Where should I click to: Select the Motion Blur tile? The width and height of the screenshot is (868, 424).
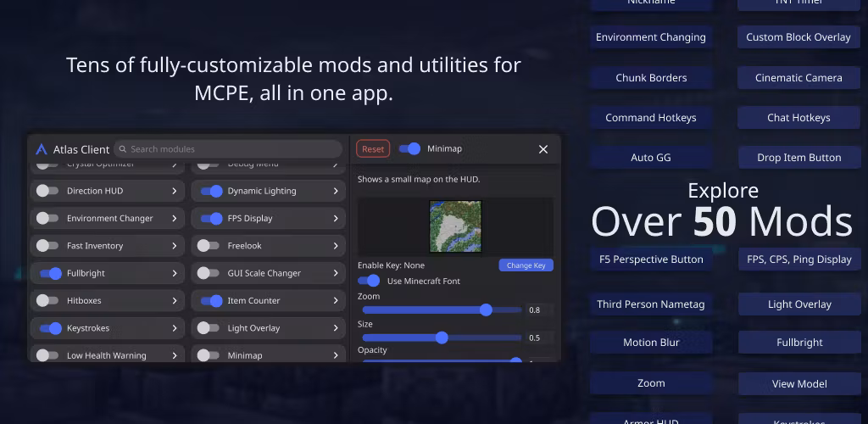click(x=650, y=342)
